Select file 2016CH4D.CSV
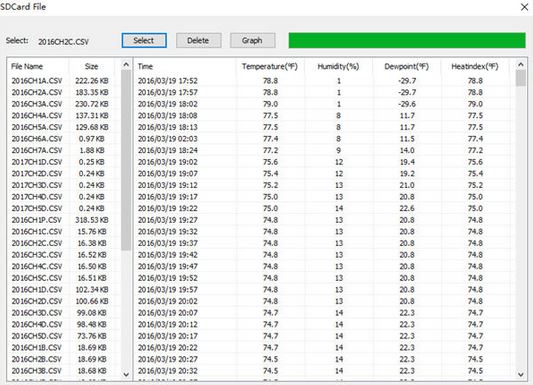The width and height of the screenshot is (533, 385). pos(37,324)
